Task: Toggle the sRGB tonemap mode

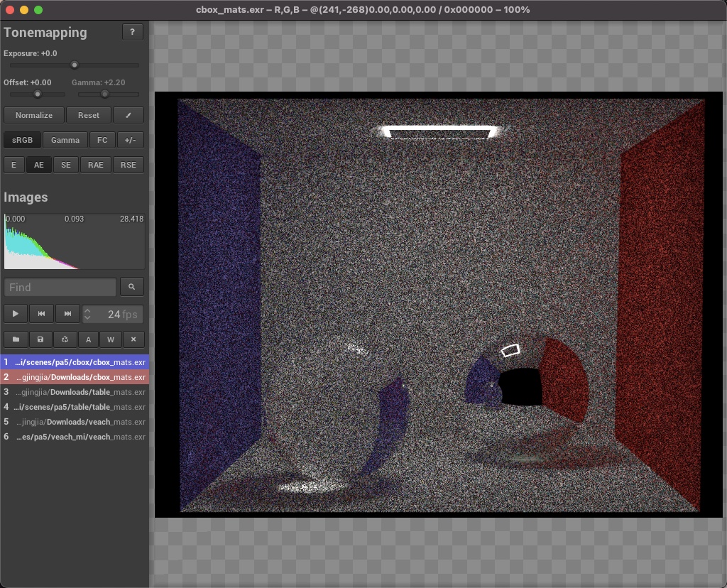Action: pyautogui.click(x=21, y=140)
